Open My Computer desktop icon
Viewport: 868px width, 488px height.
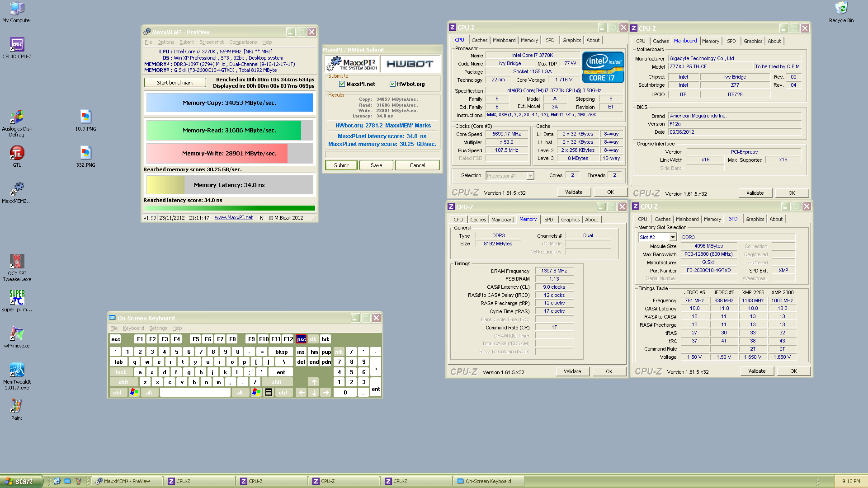17,12
